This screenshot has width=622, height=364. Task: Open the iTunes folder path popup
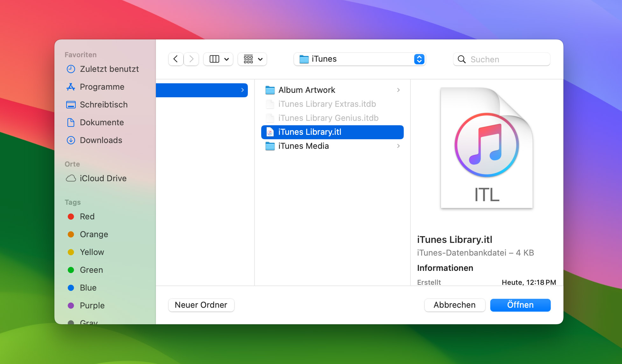coord(360,59)
